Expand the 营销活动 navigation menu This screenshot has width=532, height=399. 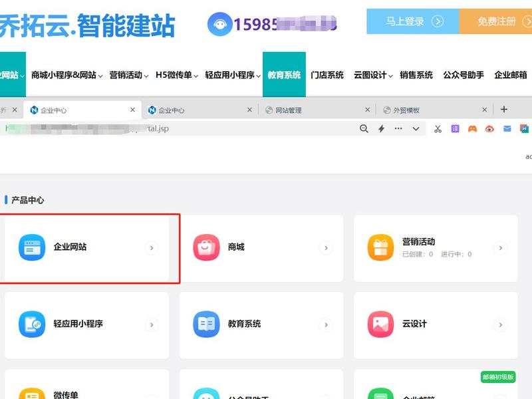coord(128,75)
